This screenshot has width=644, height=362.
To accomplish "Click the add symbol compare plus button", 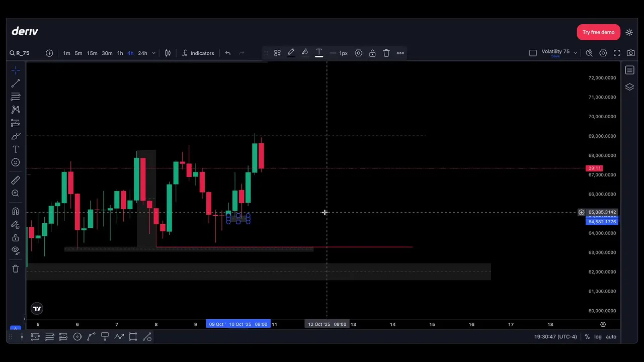I will pyautogui.click(x=49, y=53).
